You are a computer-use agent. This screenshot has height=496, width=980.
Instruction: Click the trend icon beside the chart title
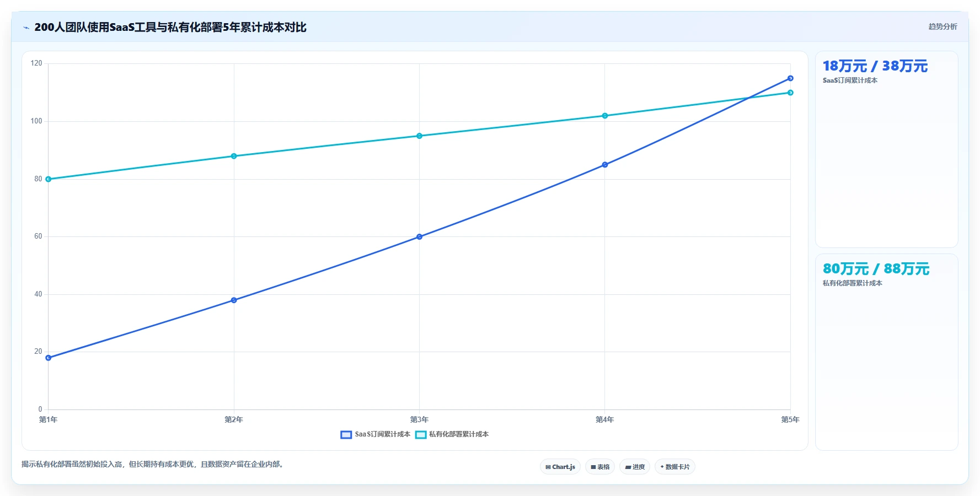coord(26,28)
